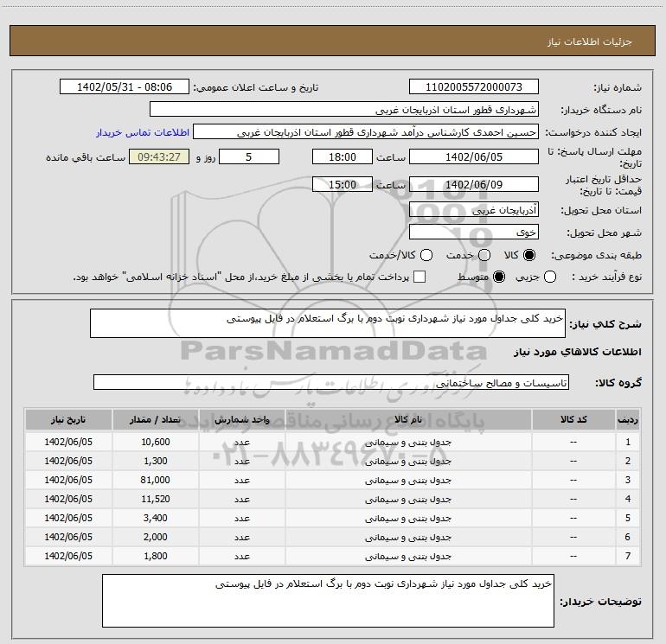Click the need date in row 3
This screenshot has height=644, width=666.
pyautogui.click(x=68, y=480)
